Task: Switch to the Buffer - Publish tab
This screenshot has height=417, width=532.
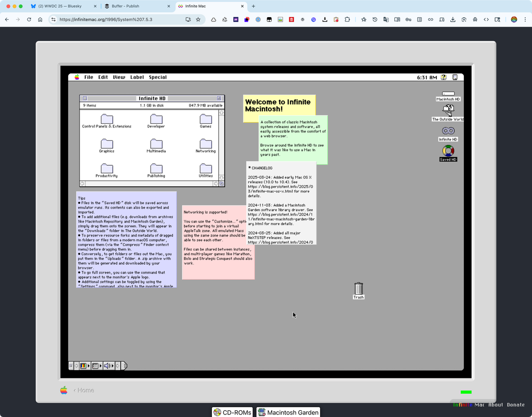Action: [x=137, y=6]
